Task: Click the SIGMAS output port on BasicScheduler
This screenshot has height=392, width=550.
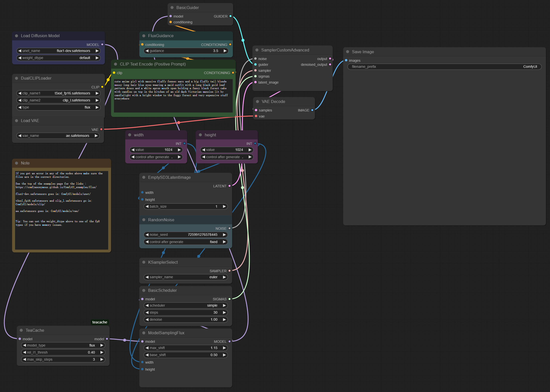Action: [229, 299]
